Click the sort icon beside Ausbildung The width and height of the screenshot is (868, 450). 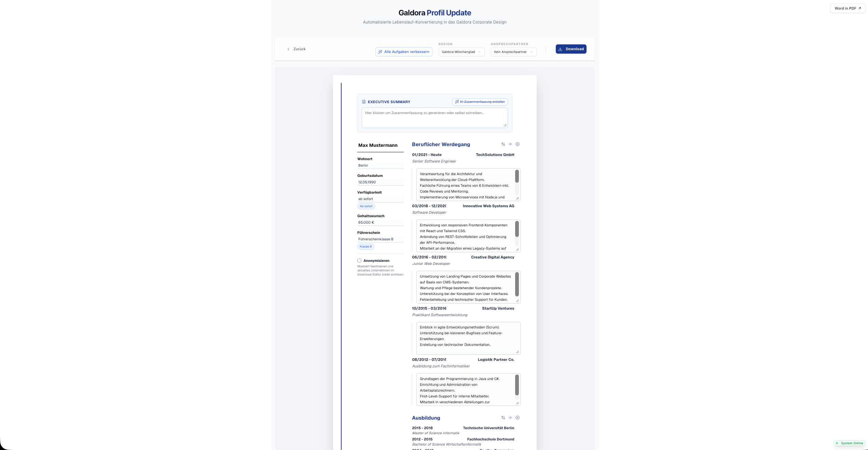[503, 418]
